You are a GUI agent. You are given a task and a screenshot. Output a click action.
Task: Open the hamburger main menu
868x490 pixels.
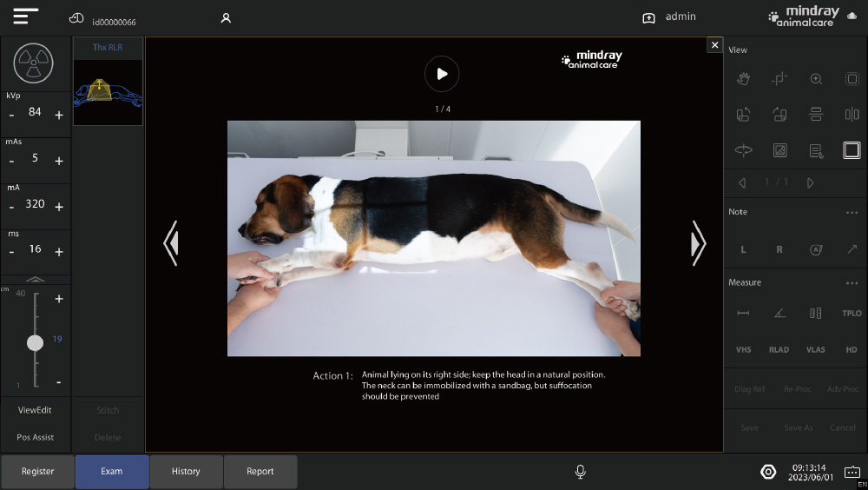click(x=26, y=17)
